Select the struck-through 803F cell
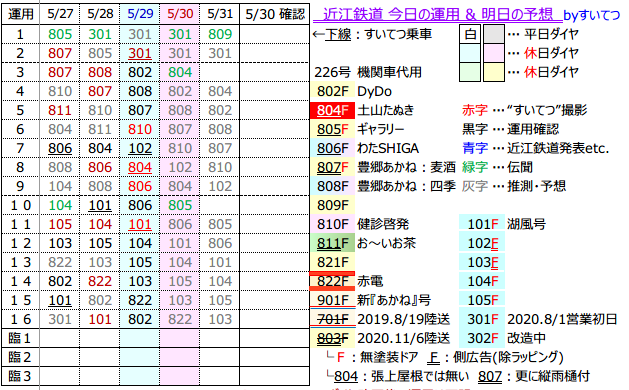629x390 pixels. pyautogui.click(x=333, y=338)
